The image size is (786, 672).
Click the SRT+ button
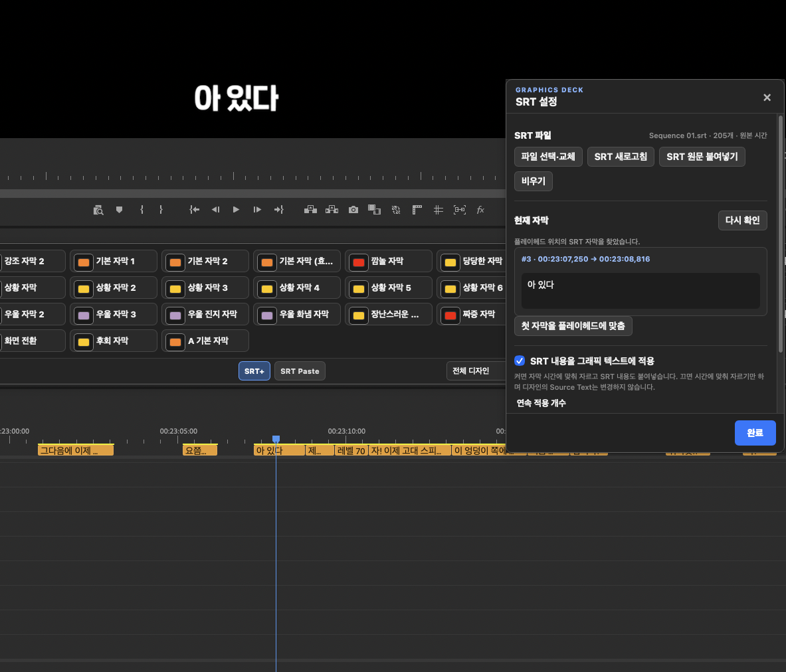[x=254, y=371]
